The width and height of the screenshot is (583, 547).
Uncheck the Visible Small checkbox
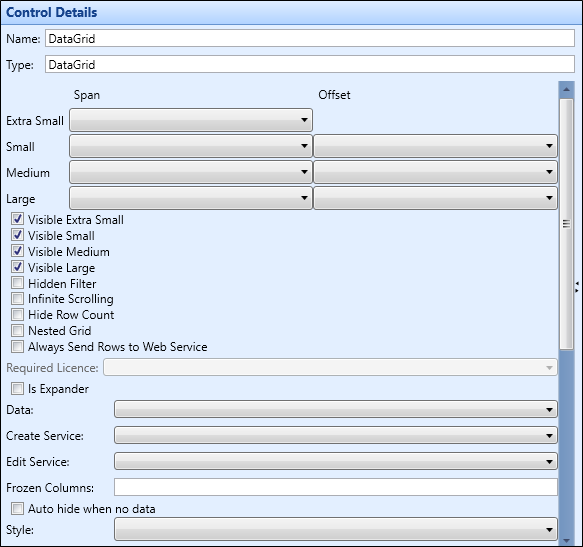click(x=17, y=235)
